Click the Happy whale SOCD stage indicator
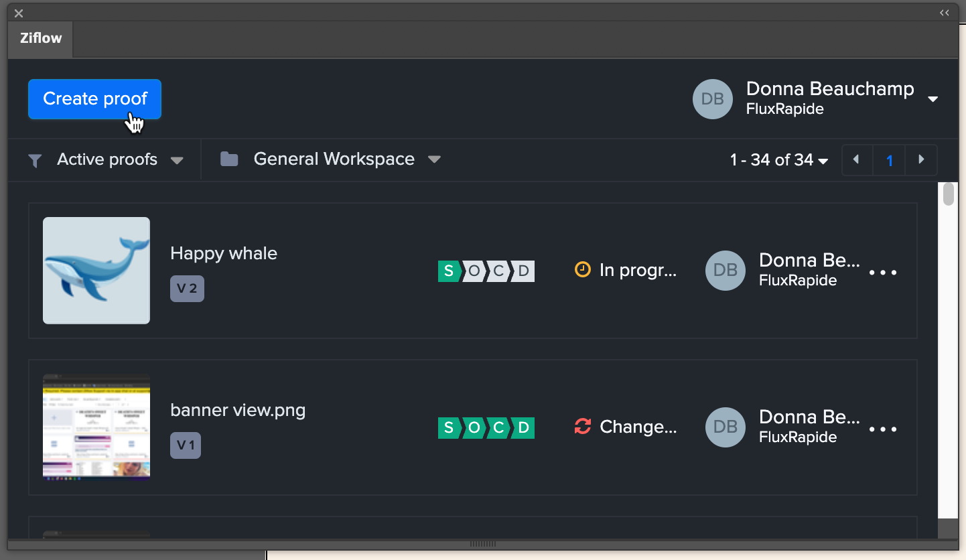This screenshot has height=560, width=966. (x=486, y=271)
